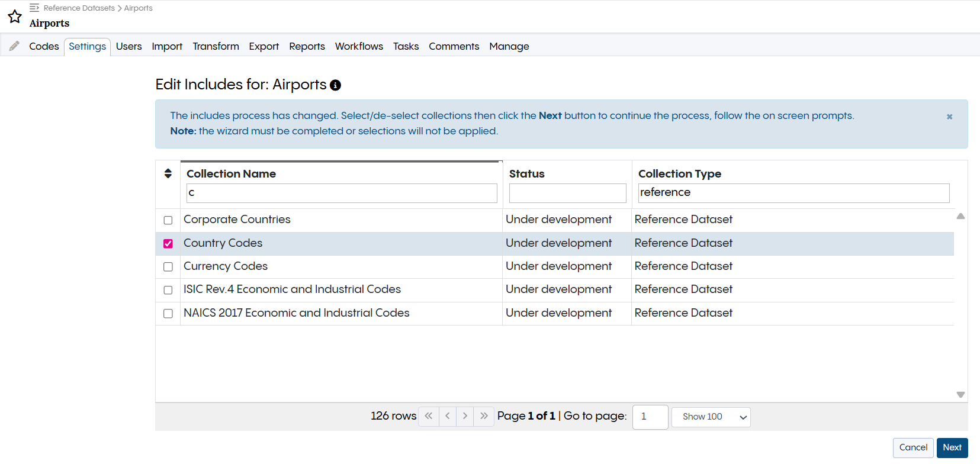The width and height of the screenshot is (980, 464).
Task: Go to last page of results
Action: tap(484, 416)
